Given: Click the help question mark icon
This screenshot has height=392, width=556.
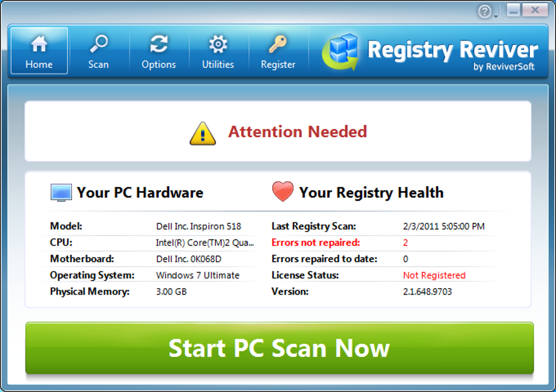Looking at the screenshot, I should click(485, 11).
